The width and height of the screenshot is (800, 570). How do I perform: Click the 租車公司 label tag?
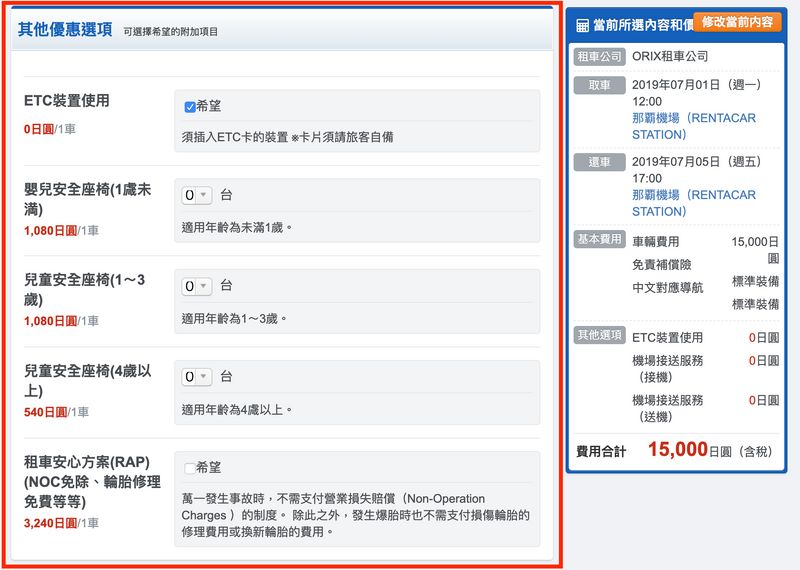(x=599, y=56)
